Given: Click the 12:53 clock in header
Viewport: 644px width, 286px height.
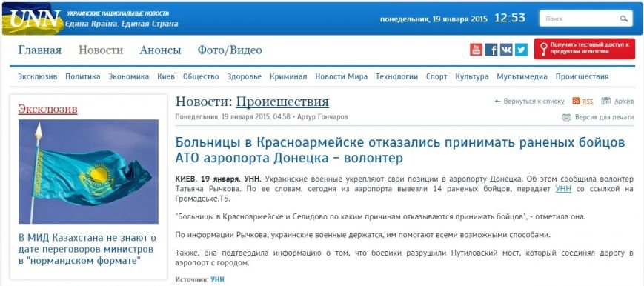Looking at the screenshot, I should tap(510, 18).
